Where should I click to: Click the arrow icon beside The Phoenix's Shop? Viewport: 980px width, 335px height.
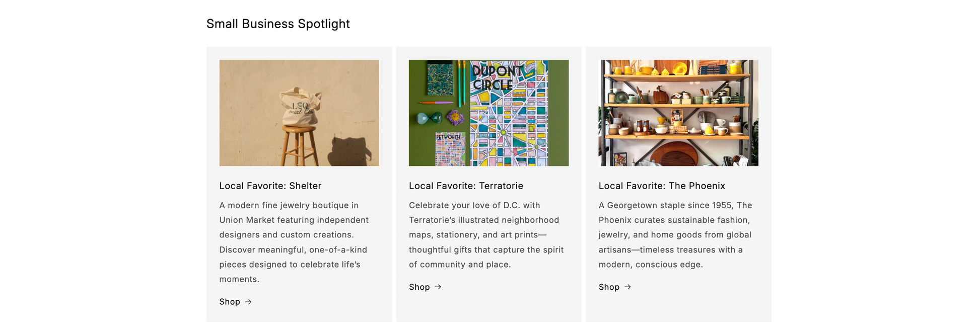coord(627,287)
